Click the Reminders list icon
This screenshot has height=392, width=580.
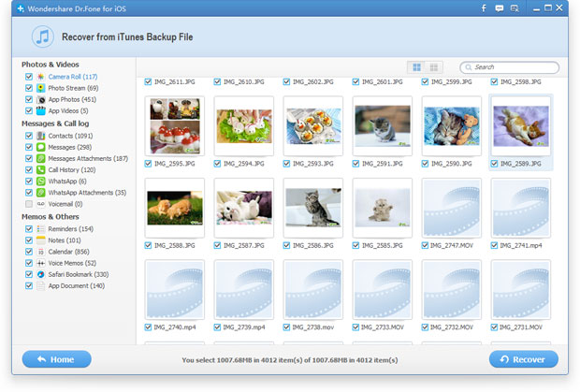click(x=40, y=229)
